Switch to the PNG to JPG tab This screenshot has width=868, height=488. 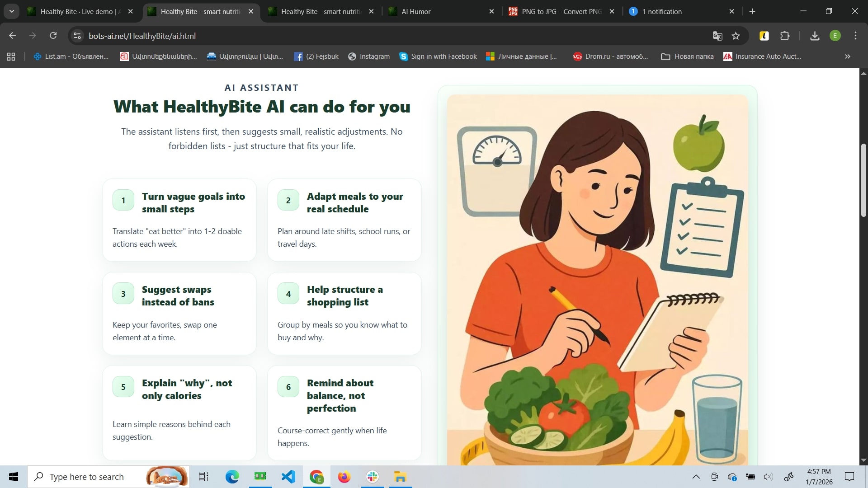pos(561,12)
